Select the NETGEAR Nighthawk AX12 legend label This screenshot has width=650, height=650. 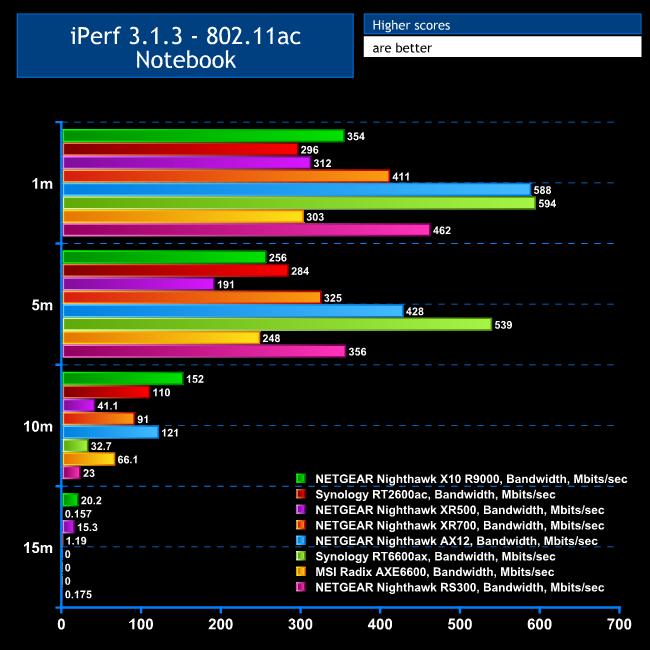[x=456, y=541]
